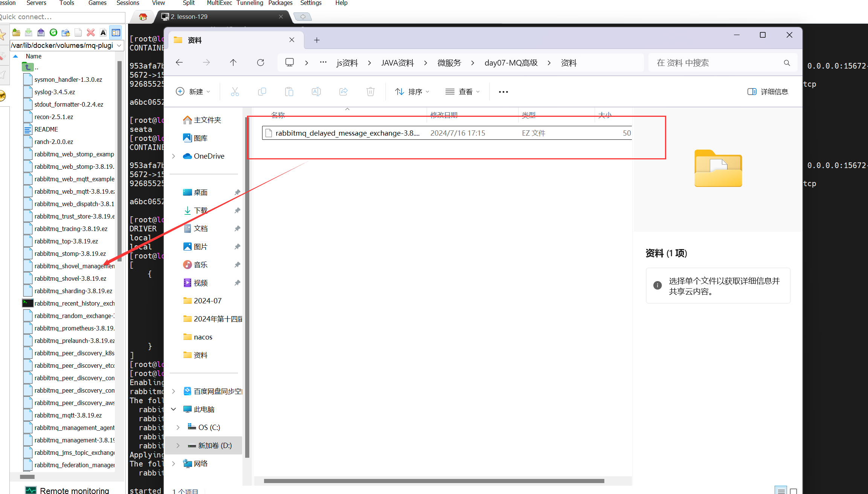The image size is (868, 494).
Task: Create a new directory in SFTP browser
Action: 66,32
